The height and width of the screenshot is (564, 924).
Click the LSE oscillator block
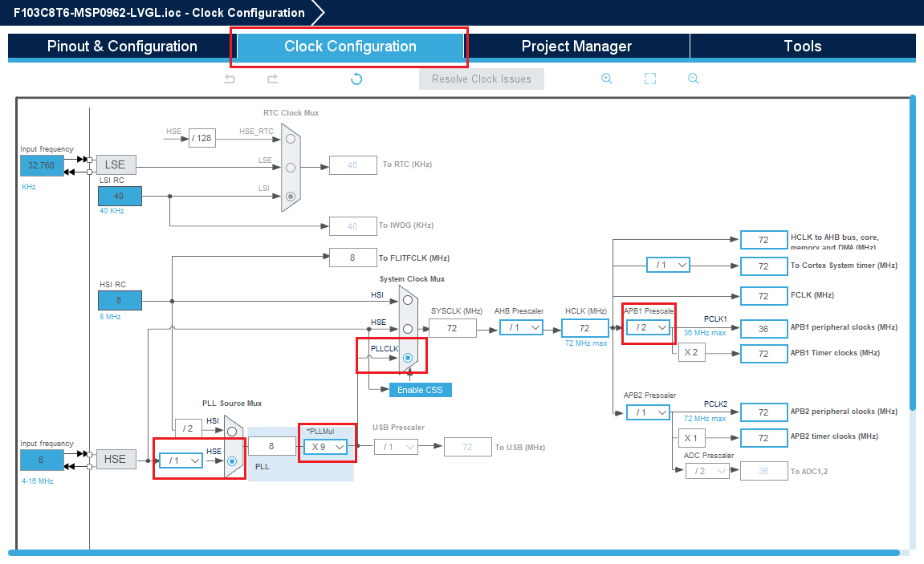(116, 164)
